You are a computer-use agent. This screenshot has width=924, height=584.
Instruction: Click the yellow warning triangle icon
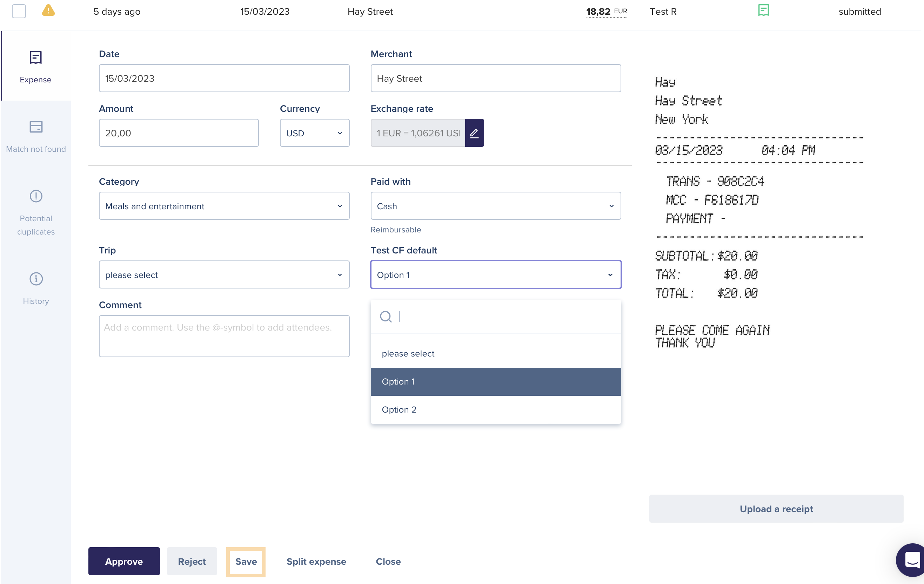(48, 11)
